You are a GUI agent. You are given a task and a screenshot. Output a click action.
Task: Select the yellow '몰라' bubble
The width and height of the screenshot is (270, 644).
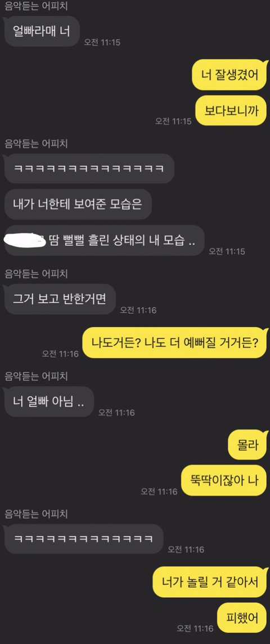pyautogui.click(x=247, y=445)
